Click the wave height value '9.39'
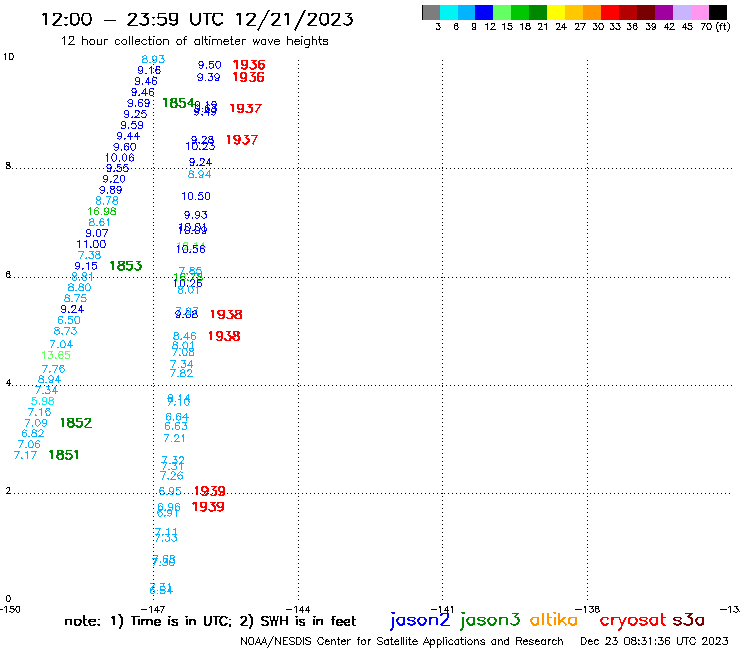This screenshot has height=650, width=740. (209, 77)
